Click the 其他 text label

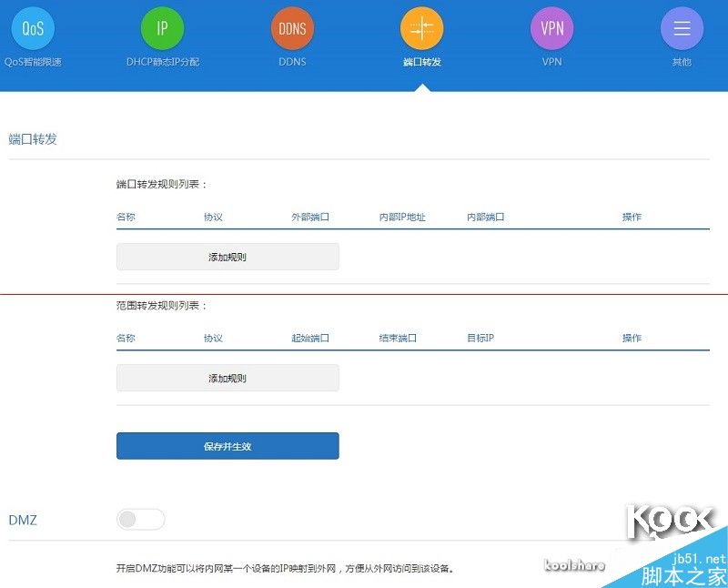click(682, 62)
